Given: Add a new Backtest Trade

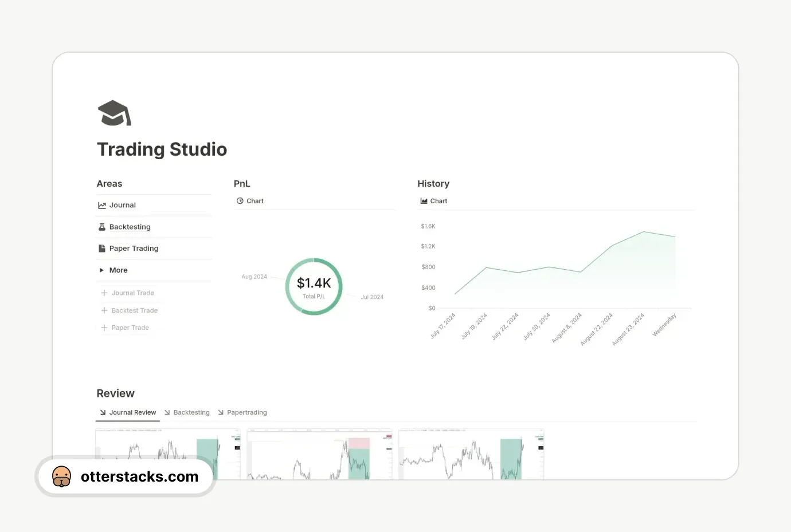Looking at the screenshot, I should (135, 310).
